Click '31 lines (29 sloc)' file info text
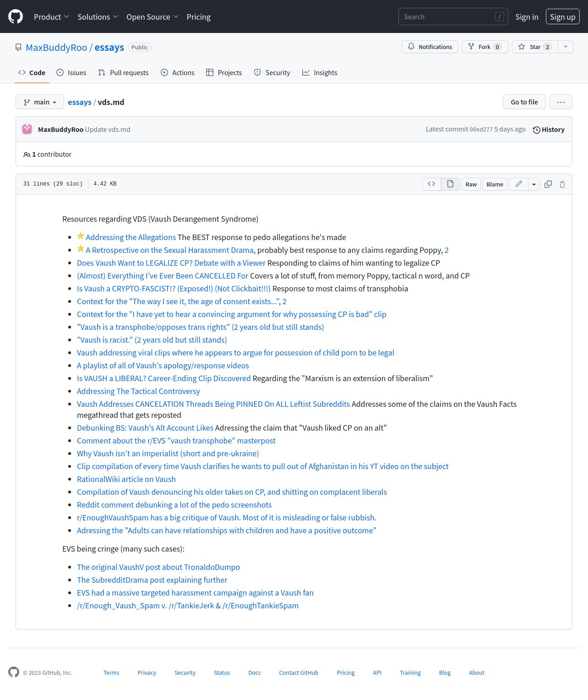The image size is (588, 700). (53, 184)
